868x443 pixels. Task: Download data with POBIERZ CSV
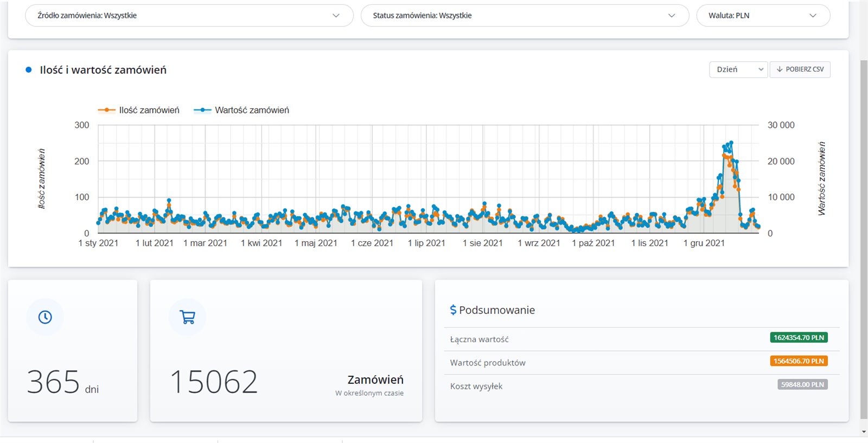tap(800, 69)
